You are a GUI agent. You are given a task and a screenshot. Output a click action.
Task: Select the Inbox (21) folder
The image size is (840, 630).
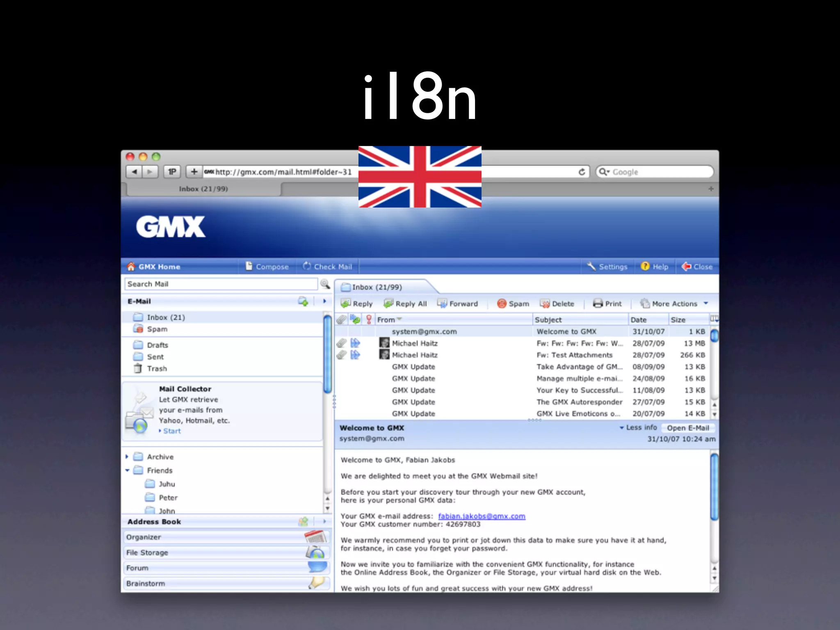click(222, 317)
